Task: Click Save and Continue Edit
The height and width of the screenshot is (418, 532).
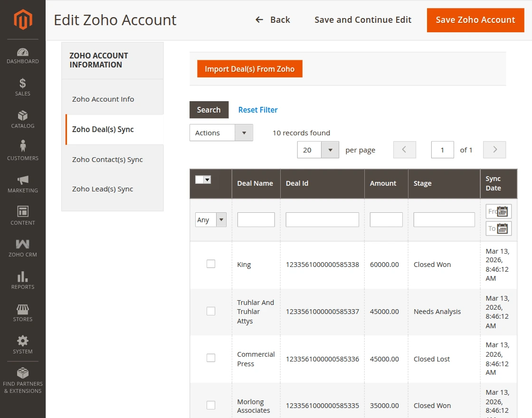Action: (x=363, y=19)
